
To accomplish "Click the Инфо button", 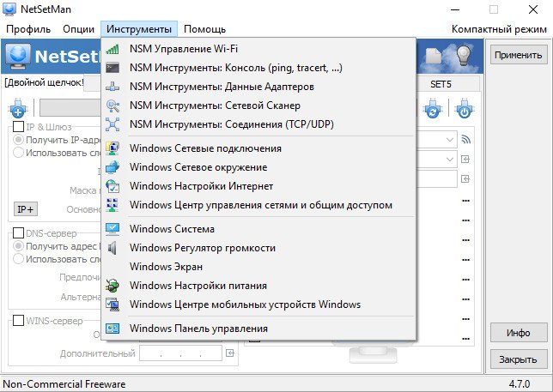I will [518, 333].
